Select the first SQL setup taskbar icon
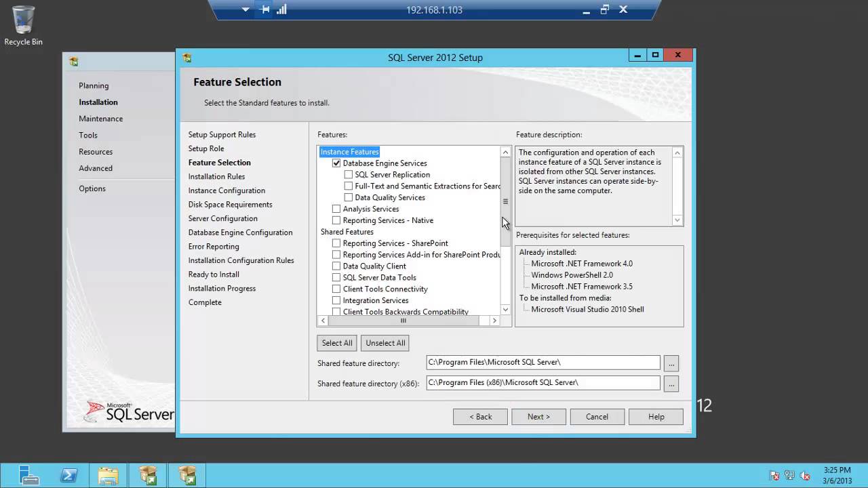This screenshot has height=488, width=868. [x=148, y=475]
